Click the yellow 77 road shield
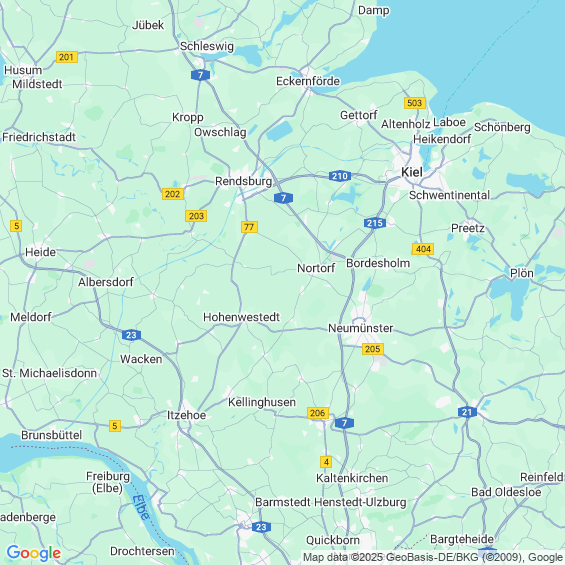565x565 pixels. click(x=249, y=227)
